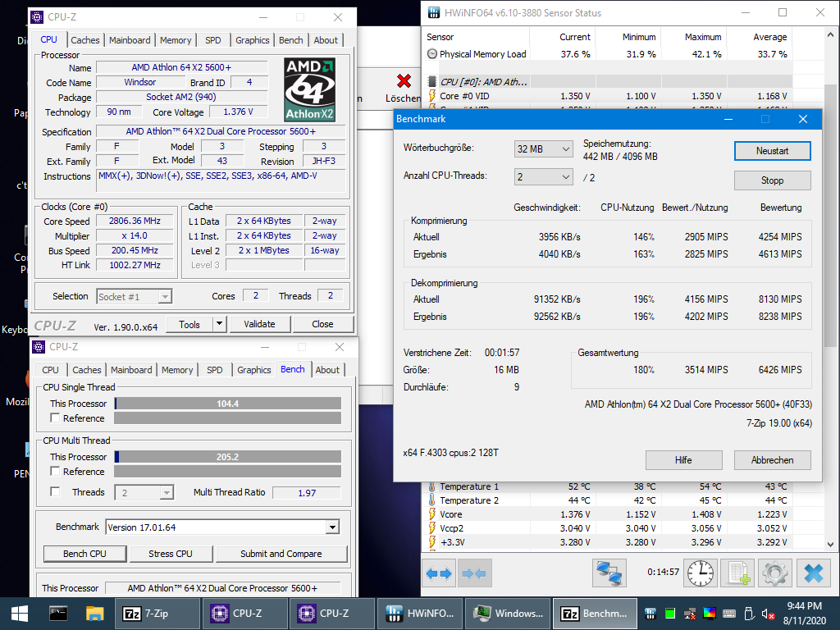Screen dimensions: 840x630
Task: Open the Wörterbuchgröße 32 MB dropdown
Action: 543,149
